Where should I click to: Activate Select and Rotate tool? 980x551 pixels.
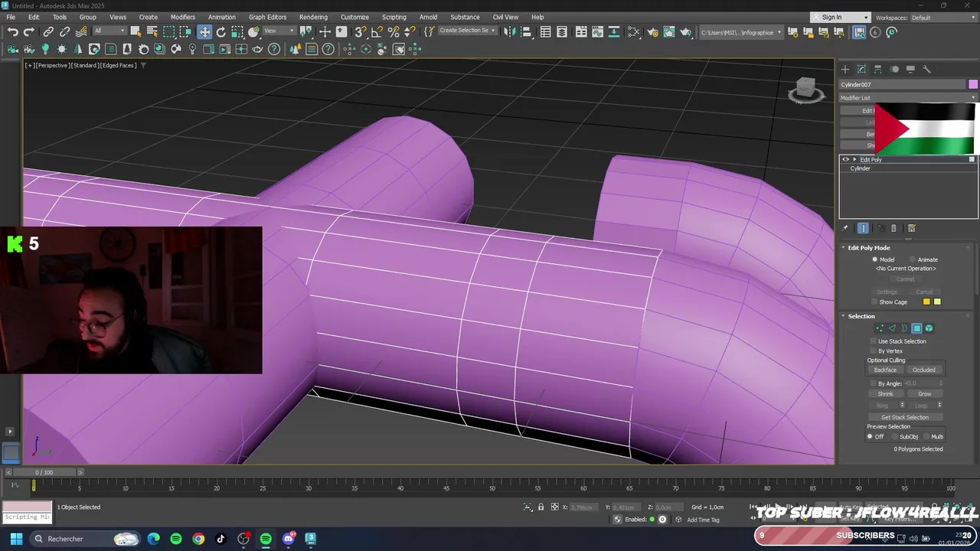click(x=221, y=31)
